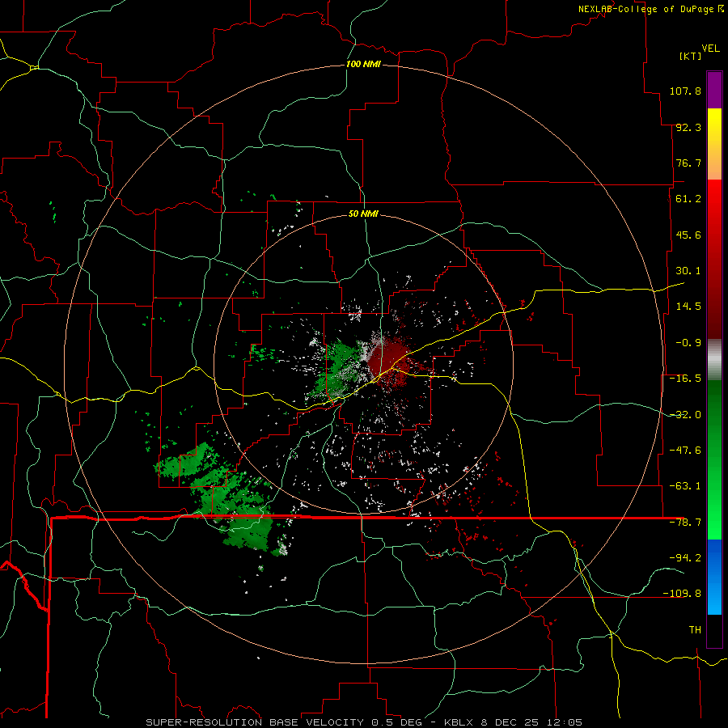Click the VEL legend title
This screenshot has width=728, height=728.
pos(710,49)
